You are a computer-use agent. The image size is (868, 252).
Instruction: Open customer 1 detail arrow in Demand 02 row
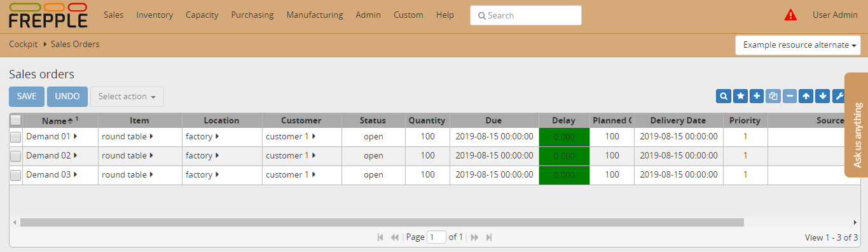pos(313,155)
